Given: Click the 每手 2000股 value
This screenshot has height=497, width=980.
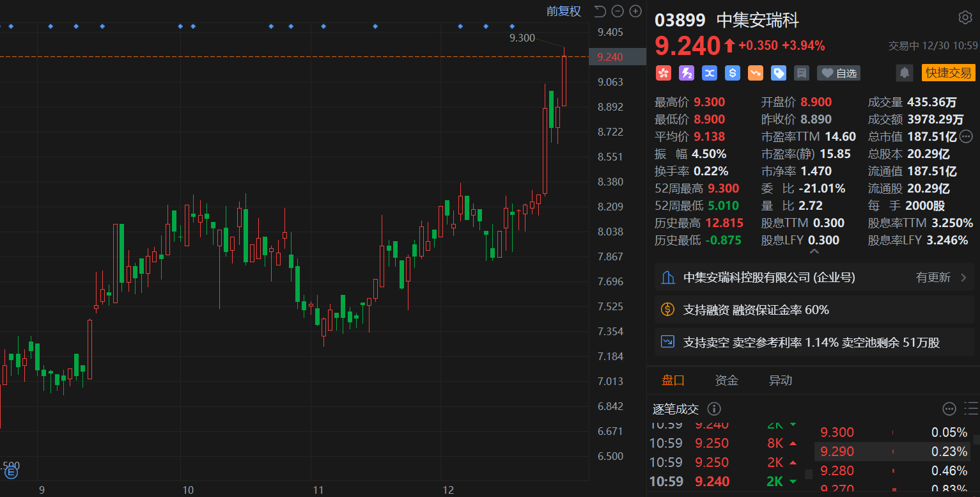Looking at the screenshot, I should pyautogui.click(x=925, y=205).
